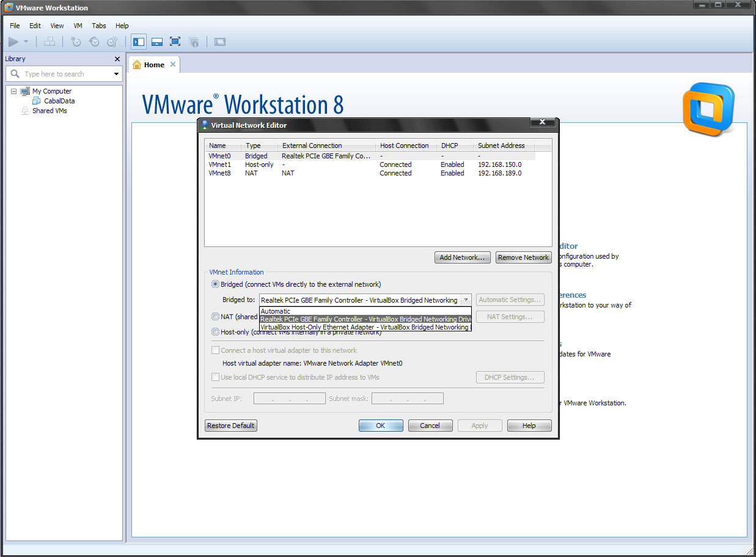Click the Full Screen mode icon
The width and height of the screenshot is (756, 557).
[175, 42]
